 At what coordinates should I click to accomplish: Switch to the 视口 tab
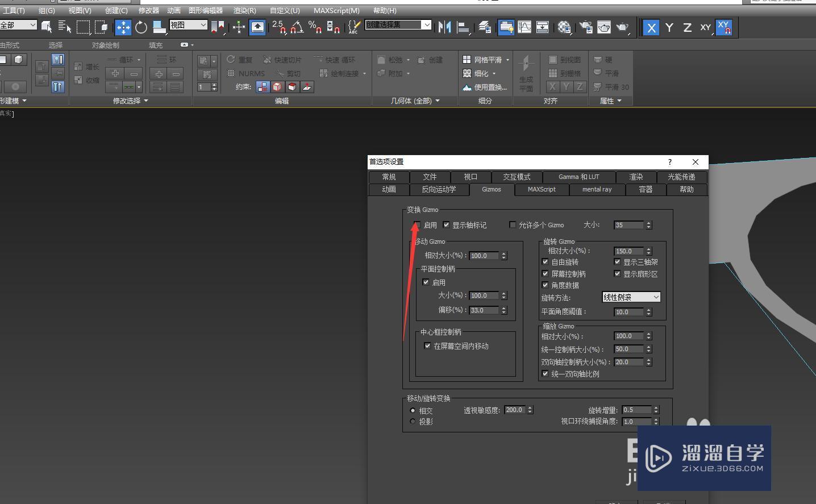[x=471, y=177]
